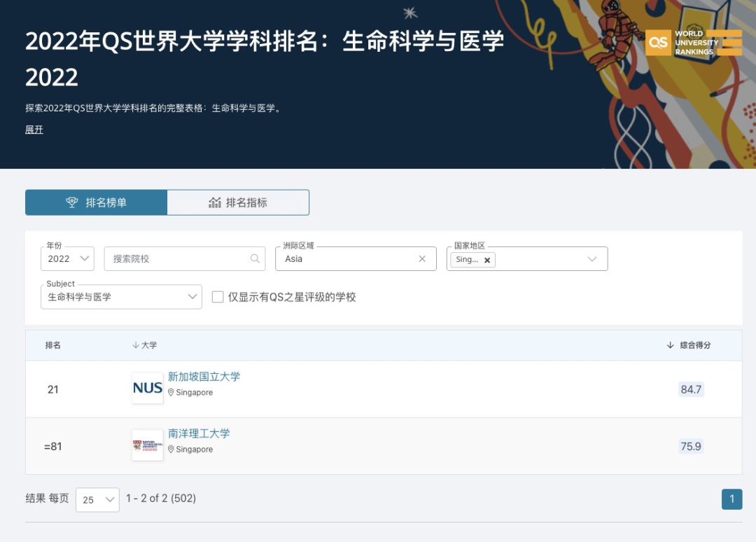Click the 排名 column header
756x542 pixels.
point(53,345)
